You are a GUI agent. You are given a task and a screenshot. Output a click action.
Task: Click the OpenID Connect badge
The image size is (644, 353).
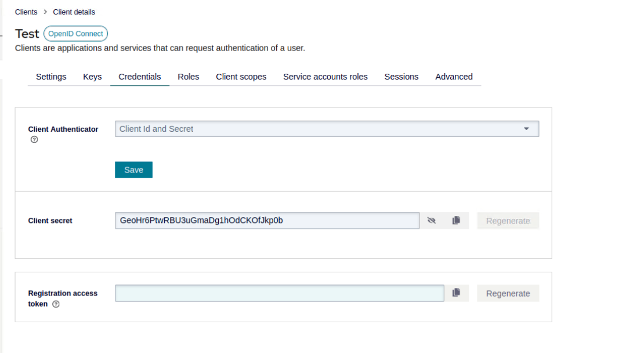[75, 33]
